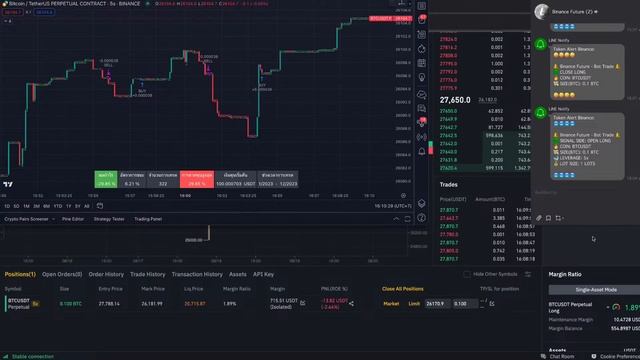Maximize the bottom panel toggle icon
The width and height of the screenshot is (640, 360).
(x=407, y=219)
